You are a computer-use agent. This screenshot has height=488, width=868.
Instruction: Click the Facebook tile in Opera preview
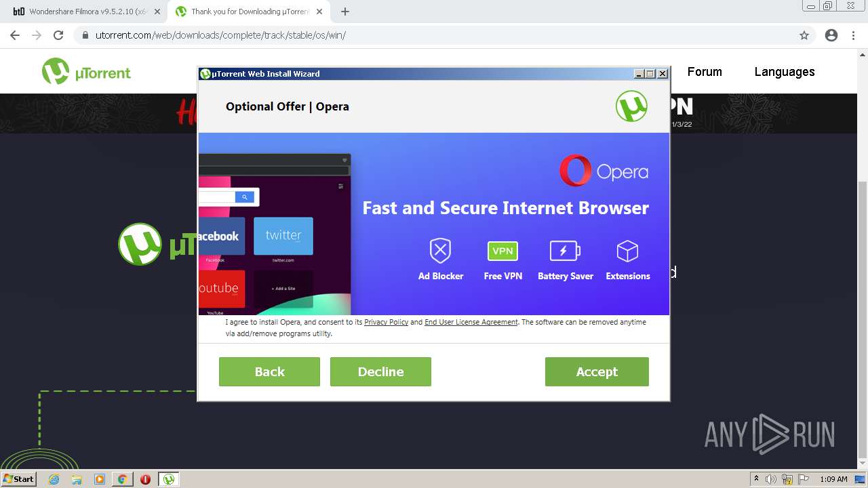tap(222, 236)
